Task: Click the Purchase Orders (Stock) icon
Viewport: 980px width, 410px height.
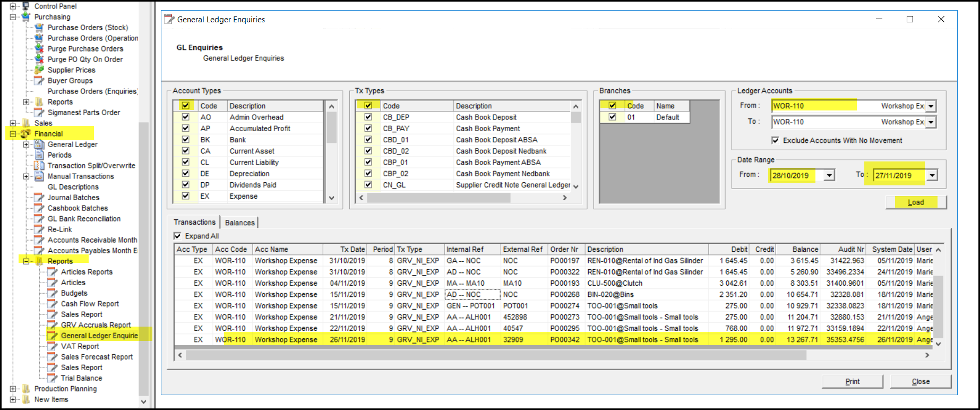Action: pos(39,28)
